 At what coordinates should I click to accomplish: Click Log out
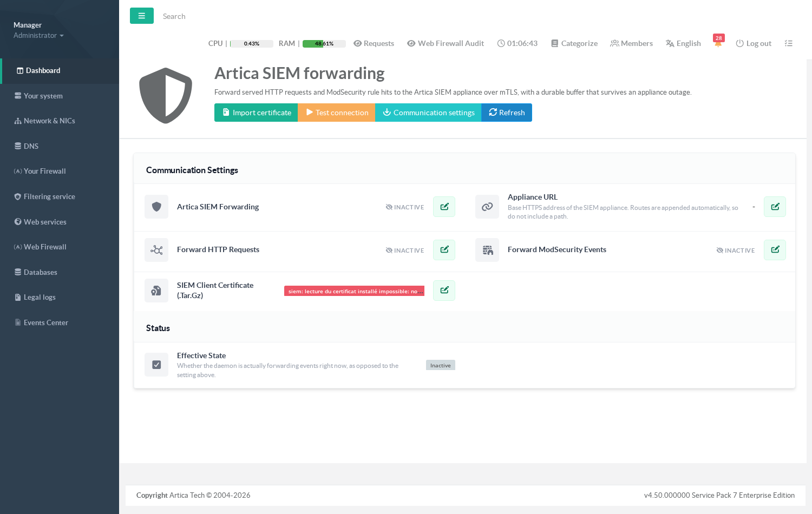(x=754, y=43)
